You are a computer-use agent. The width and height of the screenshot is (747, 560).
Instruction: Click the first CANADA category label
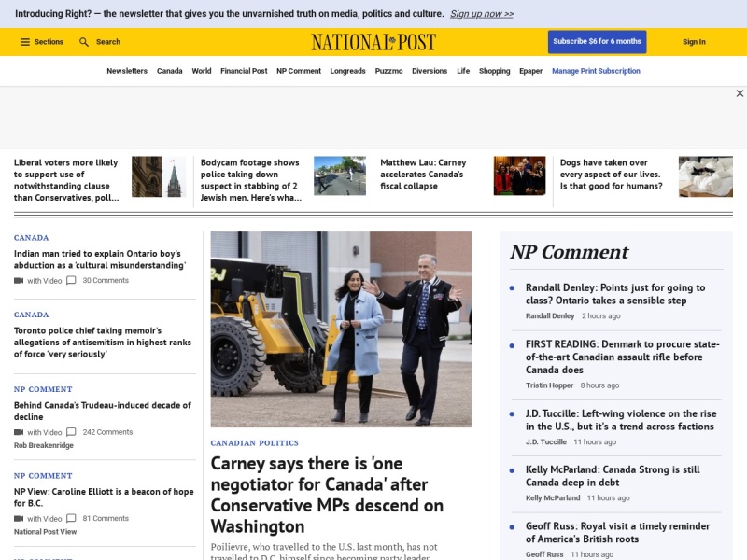(31, 238)
